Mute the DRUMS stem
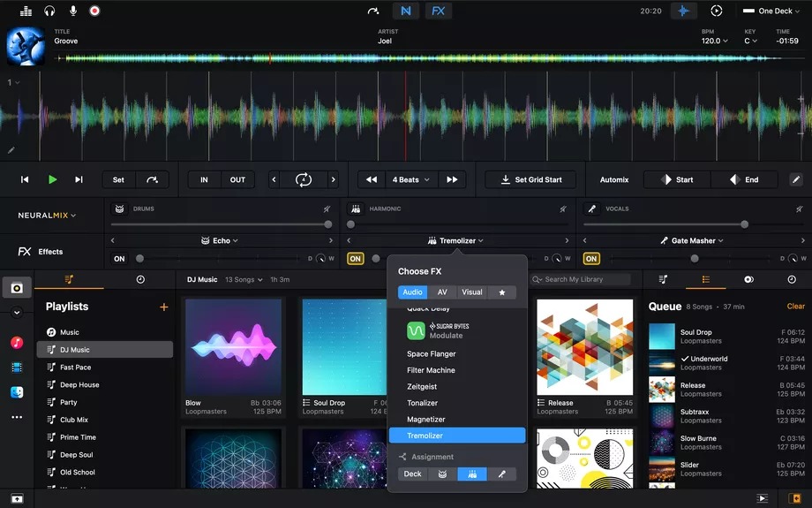The height and width of the screenshot is (508, 812). 327,209
